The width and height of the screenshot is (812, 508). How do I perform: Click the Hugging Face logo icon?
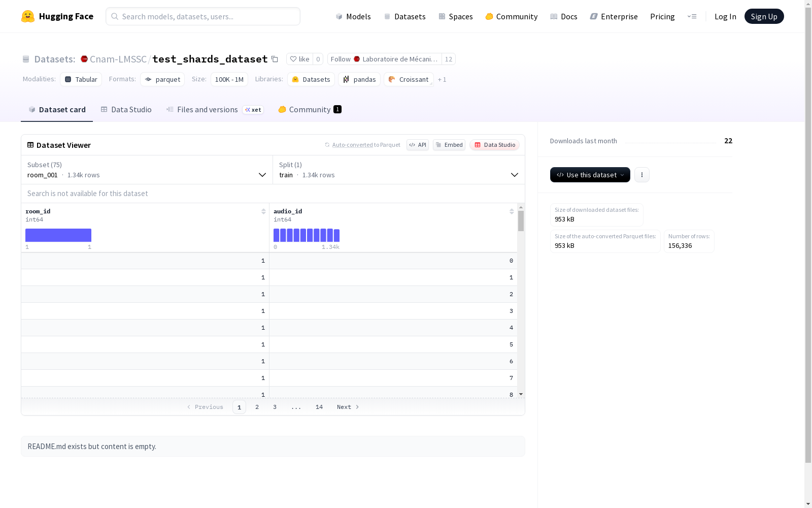[x=28, y=16]
